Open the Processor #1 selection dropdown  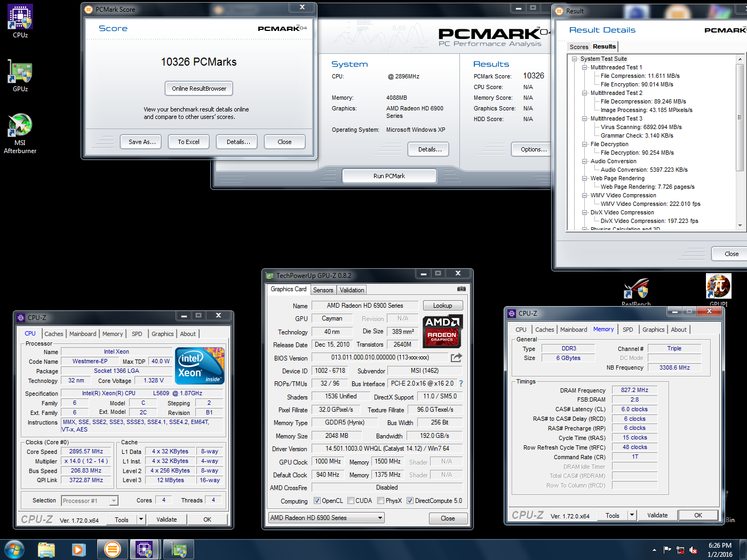point(89,501)
